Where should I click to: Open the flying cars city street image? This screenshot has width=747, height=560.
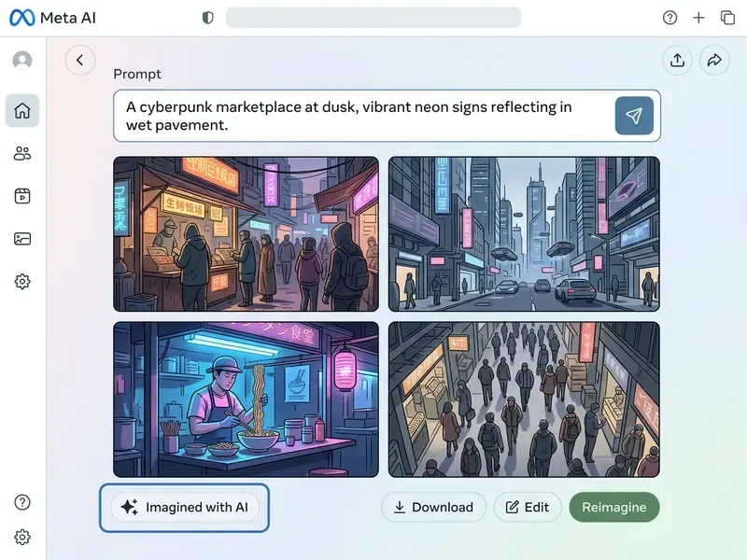[524, 234]
